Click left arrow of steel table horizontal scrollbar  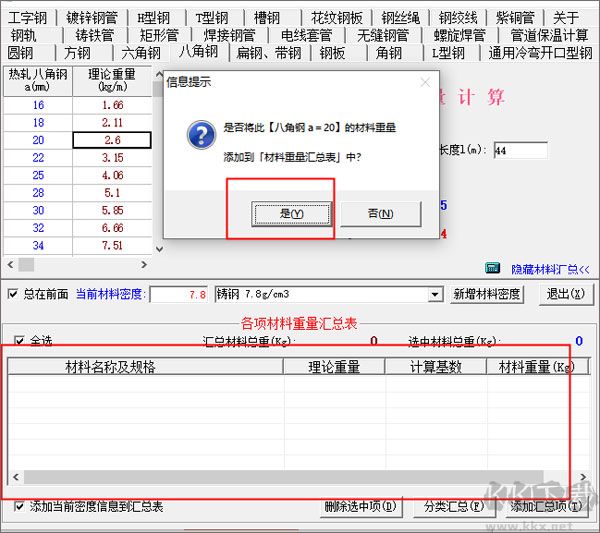[10, 264]
